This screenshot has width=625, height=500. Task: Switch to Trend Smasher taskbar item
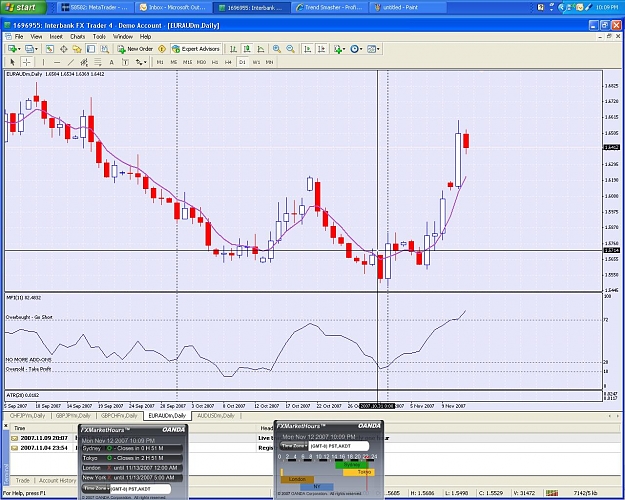coord(330,7)
